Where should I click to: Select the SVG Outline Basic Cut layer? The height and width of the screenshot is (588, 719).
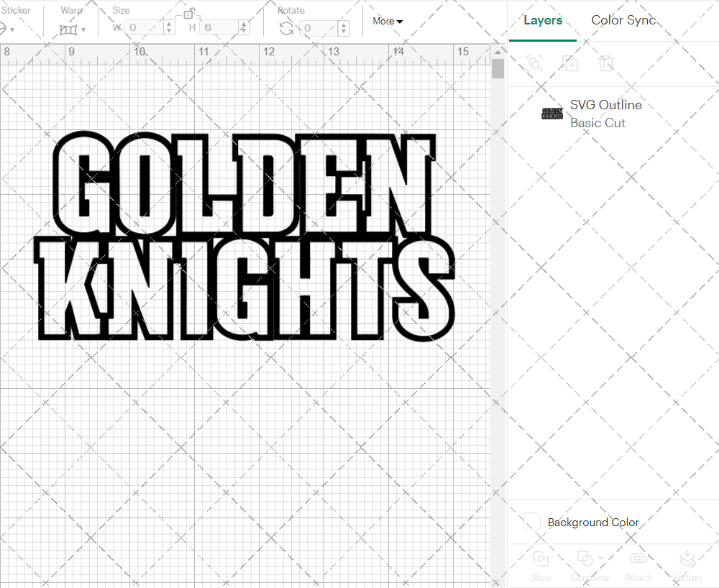605,113
